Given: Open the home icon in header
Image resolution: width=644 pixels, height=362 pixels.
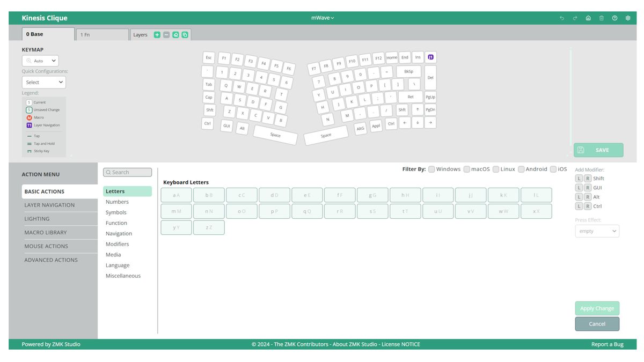Looking at the screenshot, I should coord(588,18).
